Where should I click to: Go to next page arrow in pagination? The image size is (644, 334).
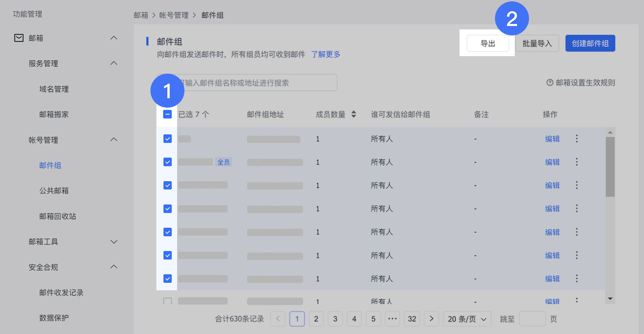(431, 319)
